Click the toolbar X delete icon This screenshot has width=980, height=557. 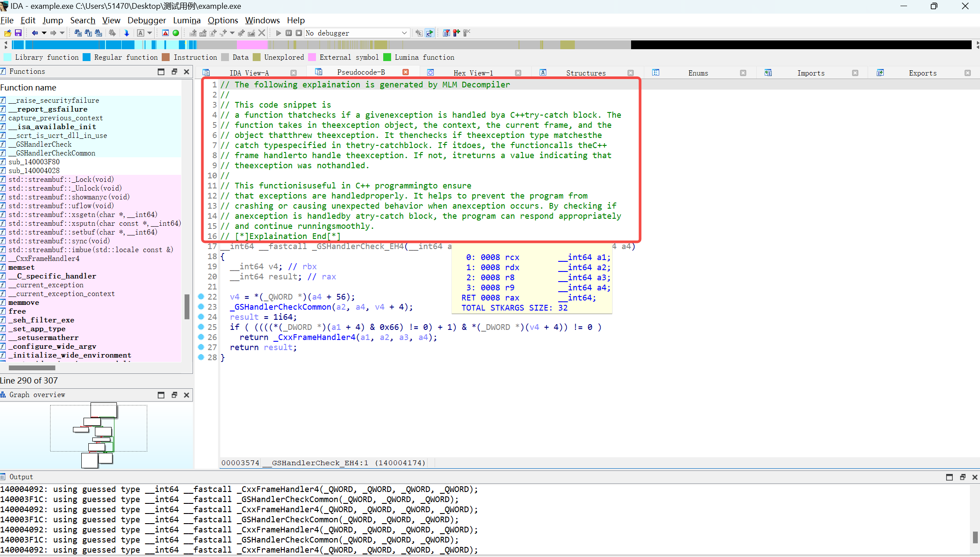pos(261,33)
